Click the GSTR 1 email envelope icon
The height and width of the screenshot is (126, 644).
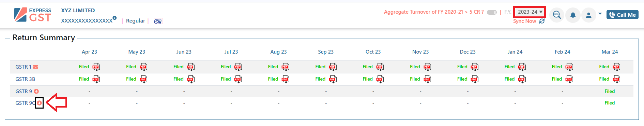click(x=36, y=67)
